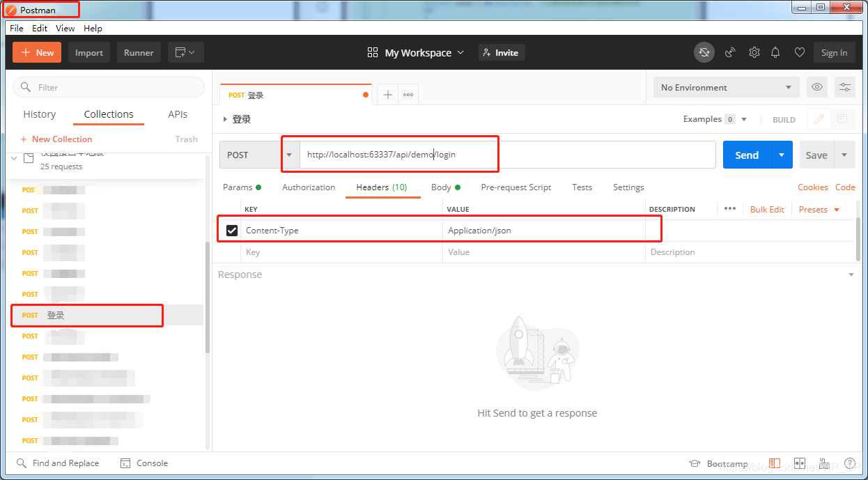Collapse the Response section arrow

tap(851, 275)
